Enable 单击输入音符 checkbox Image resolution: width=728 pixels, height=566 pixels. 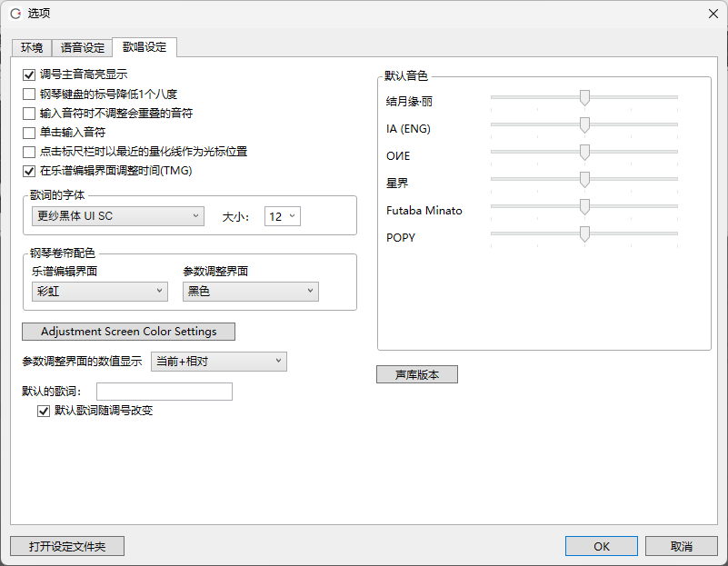coord(29,133)
